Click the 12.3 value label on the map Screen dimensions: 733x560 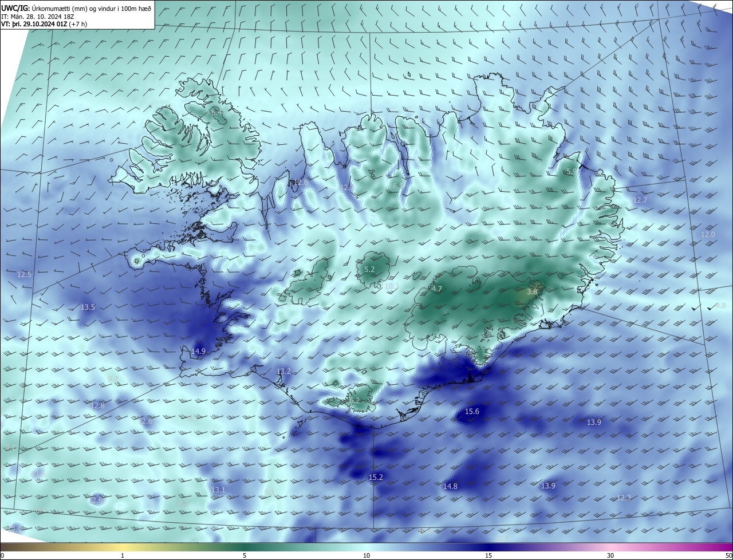pos(624,498)
